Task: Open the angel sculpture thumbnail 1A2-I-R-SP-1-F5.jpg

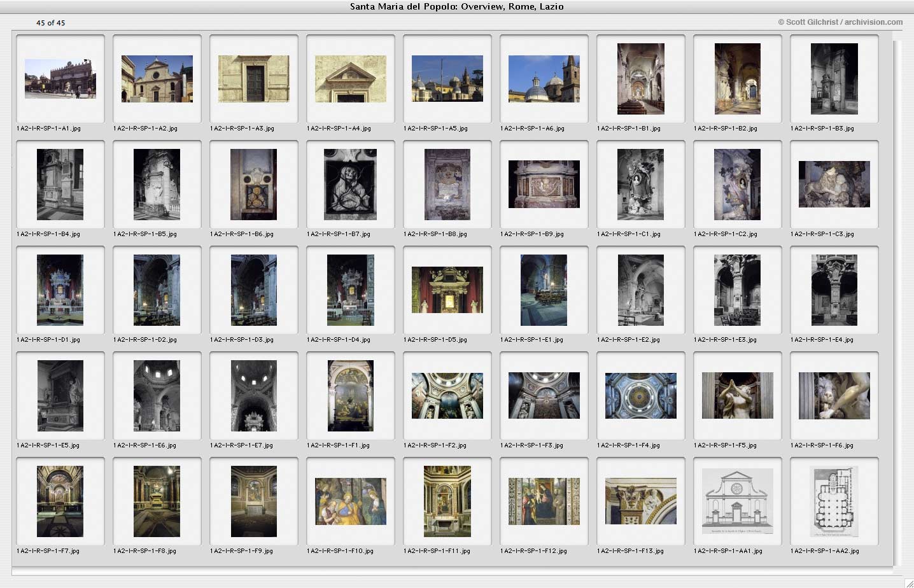Action: point(738,396)
